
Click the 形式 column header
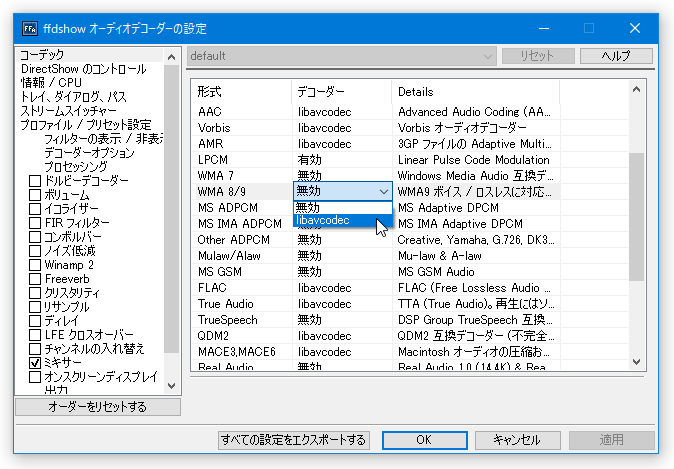click(x=242, y=92)
